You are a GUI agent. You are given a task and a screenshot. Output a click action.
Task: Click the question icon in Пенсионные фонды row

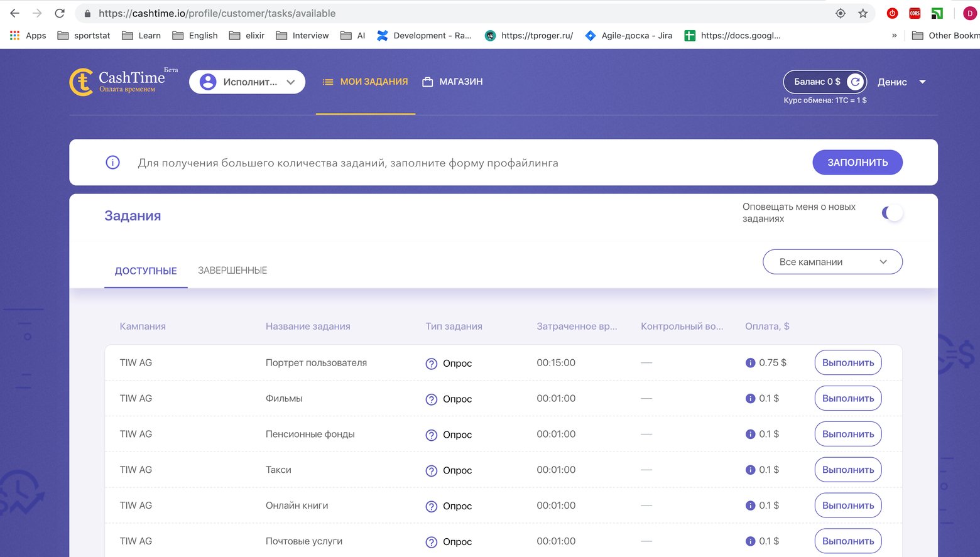432,435
